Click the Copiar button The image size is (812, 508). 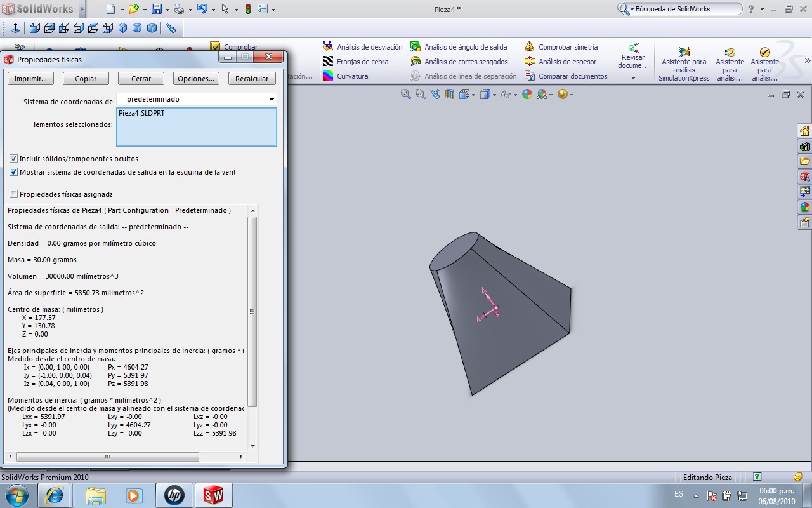pyautogui.click(x=86, y=79)
